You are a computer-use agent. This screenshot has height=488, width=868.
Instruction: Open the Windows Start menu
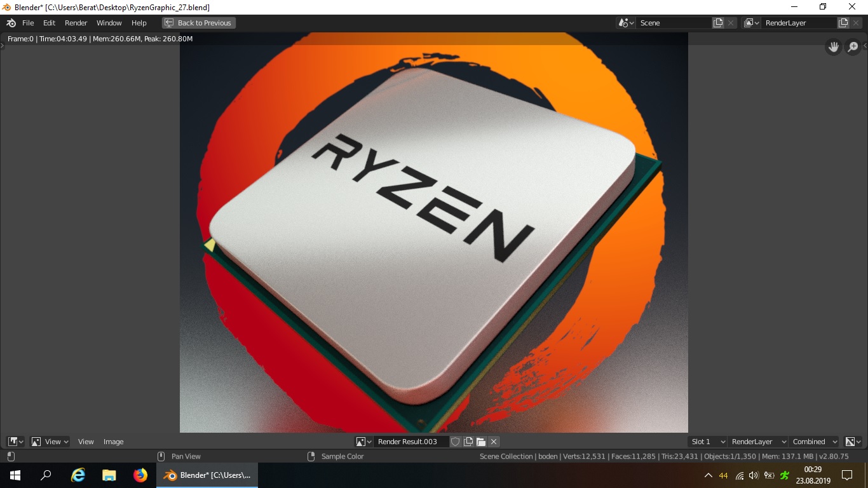click(15, 475)
